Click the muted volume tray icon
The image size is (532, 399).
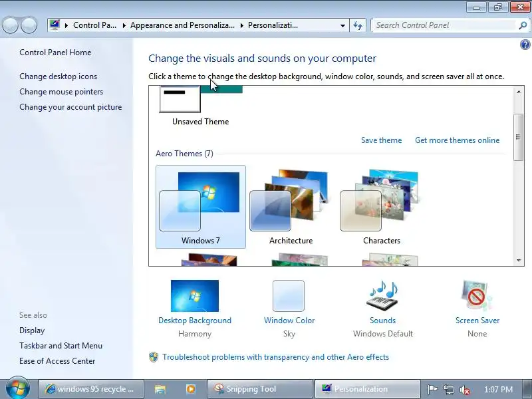(464, 390)
